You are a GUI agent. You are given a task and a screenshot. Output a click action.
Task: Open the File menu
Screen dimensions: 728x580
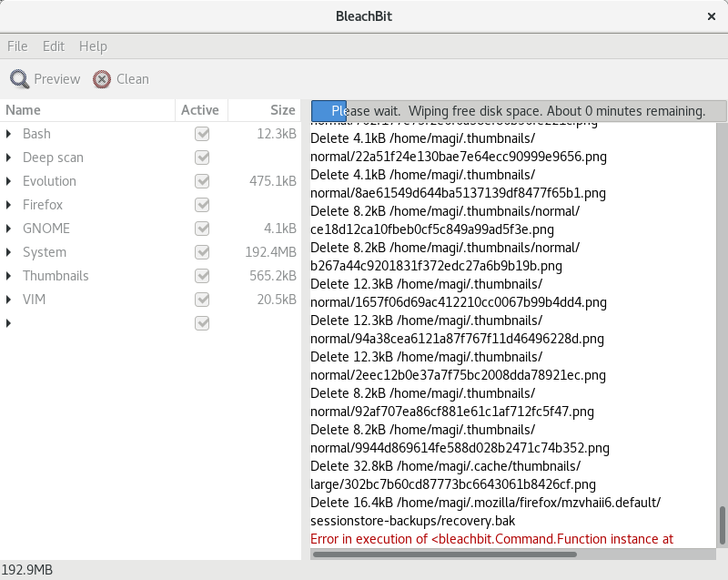pos(17,46)
